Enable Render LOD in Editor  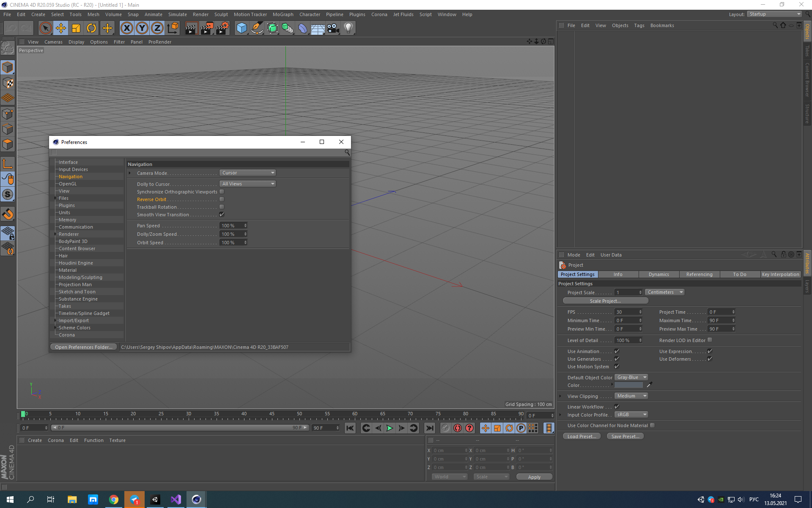710,340
